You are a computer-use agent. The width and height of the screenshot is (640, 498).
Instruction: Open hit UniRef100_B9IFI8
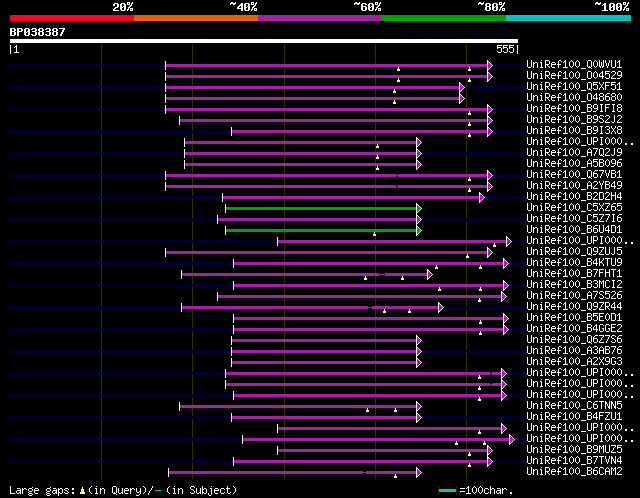tap(574, 109)
